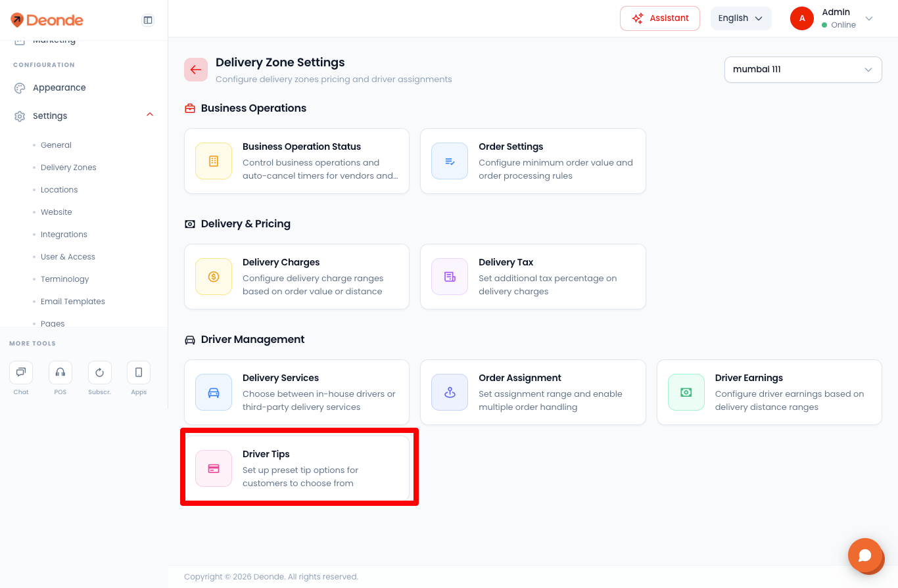Open the Driver Tips card title
Image resolution: width=898 pixels, height=588 pixels.
[266, 454]
